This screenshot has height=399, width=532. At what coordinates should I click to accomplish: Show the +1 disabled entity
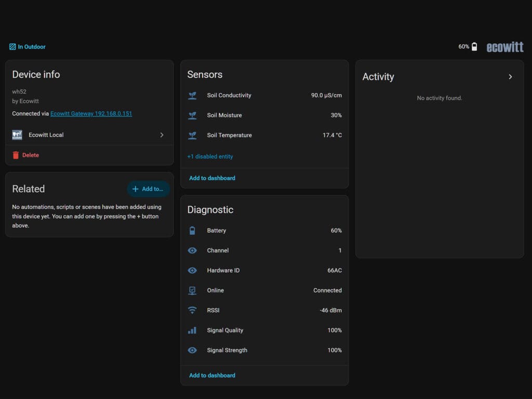(x=210, y=156)
